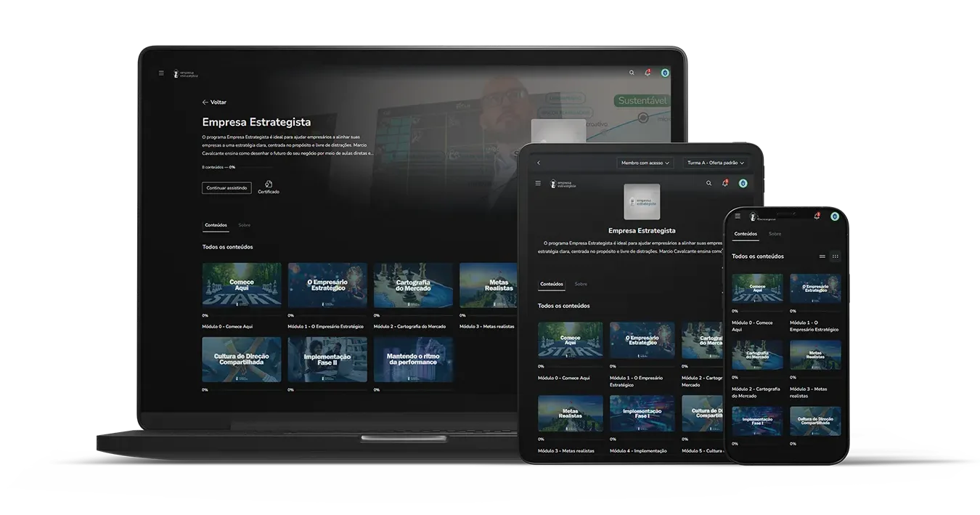Tap the notification bell on the phone
This screenshot has width=980, height=515.
coord(817,216)
